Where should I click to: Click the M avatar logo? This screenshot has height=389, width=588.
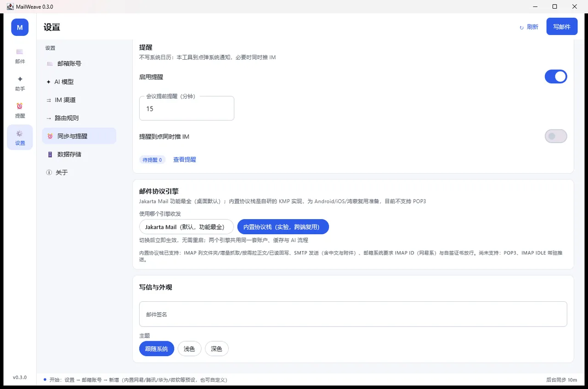pyautogui.click(x=20, y=27)
